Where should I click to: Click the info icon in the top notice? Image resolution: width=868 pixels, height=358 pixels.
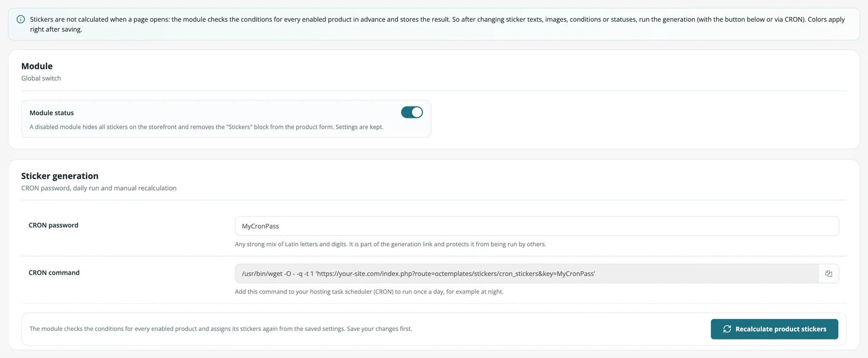[x=21, y=20]
